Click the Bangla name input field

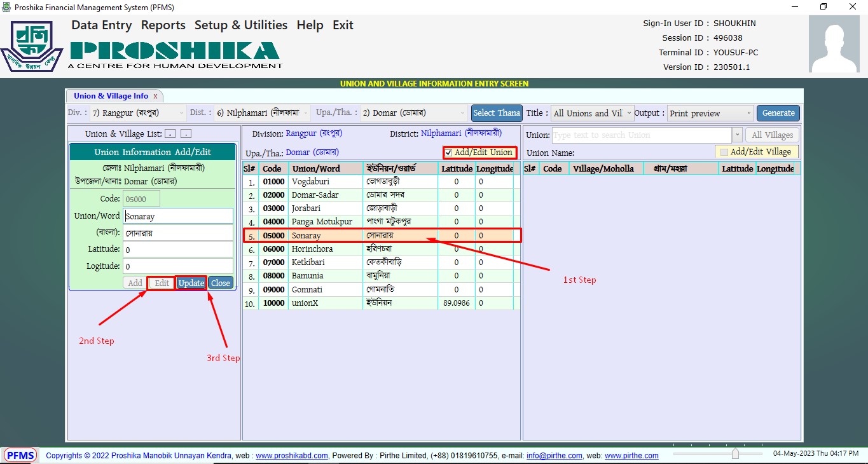(178, 233)
